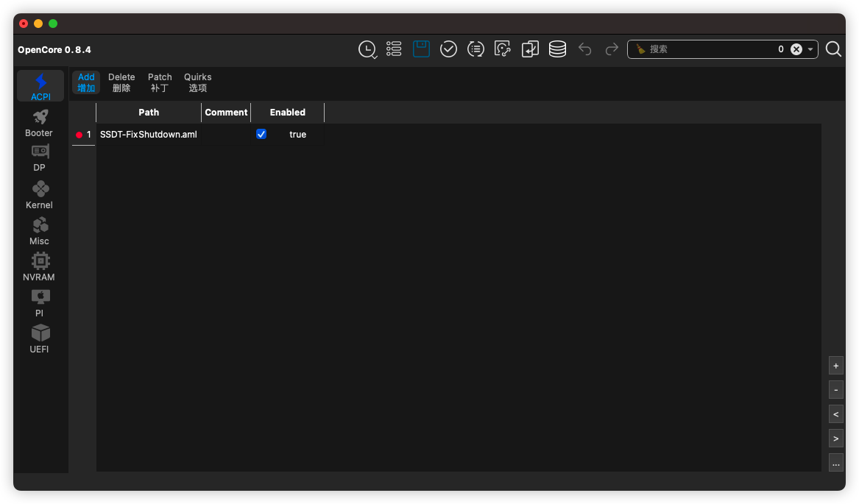Click the validate checkmark circle icon
This screenshot has height=504, width=859.
[x=448, y=49]
